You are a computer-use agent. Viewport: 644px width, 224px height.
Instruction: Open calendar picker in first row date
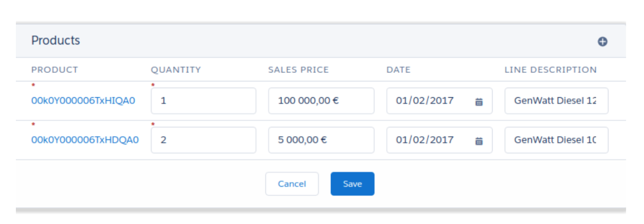[479, 102]
